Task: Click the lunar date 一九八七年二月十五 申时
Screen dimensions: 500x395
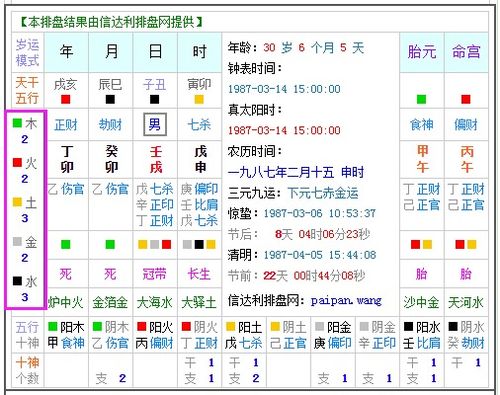Action: pos(296,172)
